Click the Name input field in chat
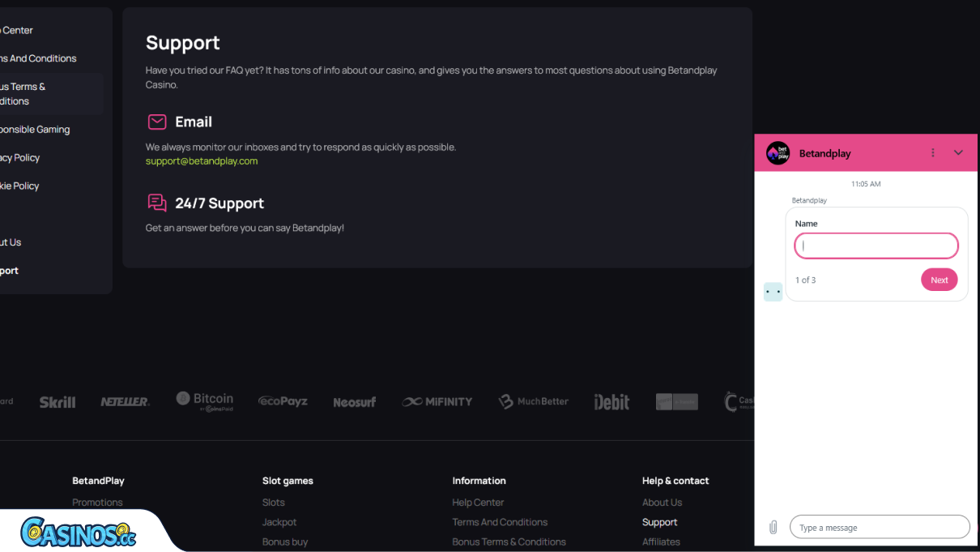 click(876, 246)
